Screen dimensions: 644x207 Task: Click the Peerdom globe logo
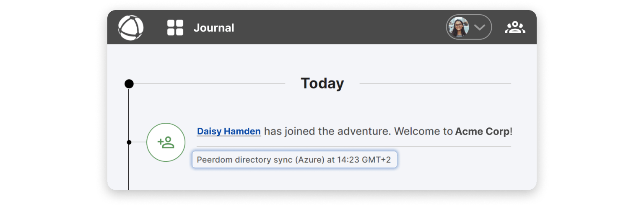click(131, 28)
